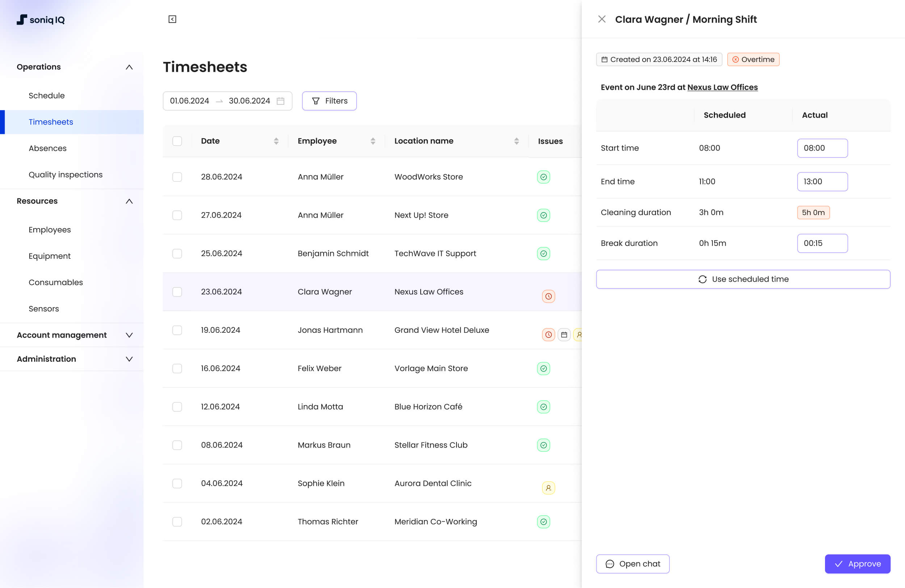Expand the Account management section

point(129,335)
